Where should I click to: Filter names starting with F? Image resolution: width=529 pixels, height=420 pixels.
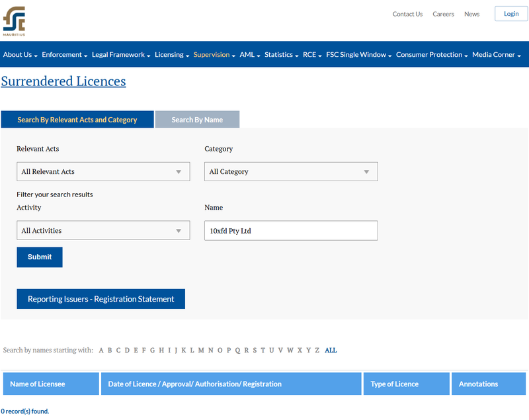[x=143, y=350]
